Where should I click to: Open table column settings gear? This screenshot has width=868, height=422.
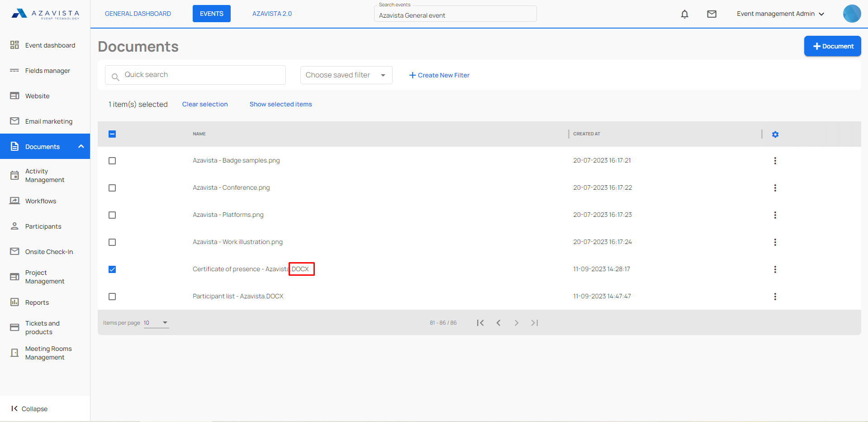click(775, 134)
